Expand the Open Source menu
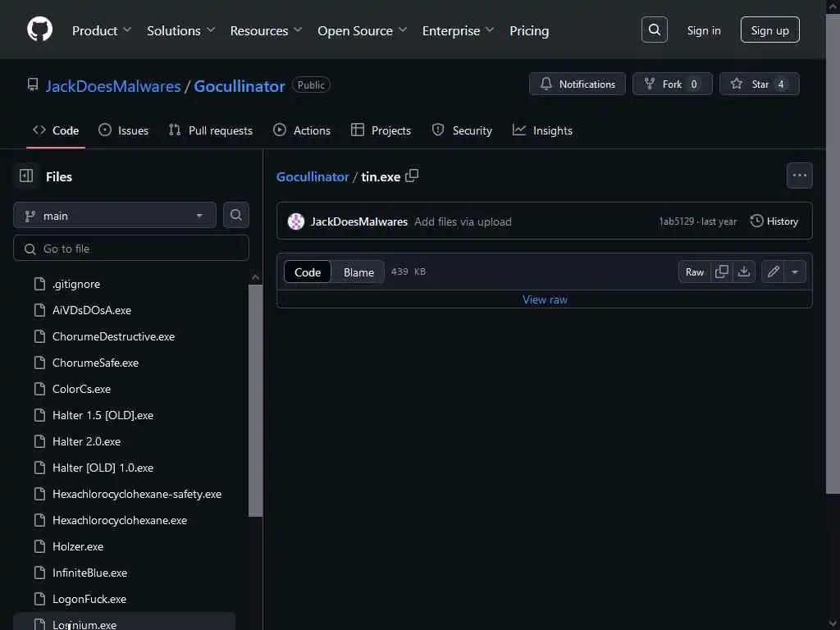840x630 pixels. pyautogui.click(x=362, y=30)
